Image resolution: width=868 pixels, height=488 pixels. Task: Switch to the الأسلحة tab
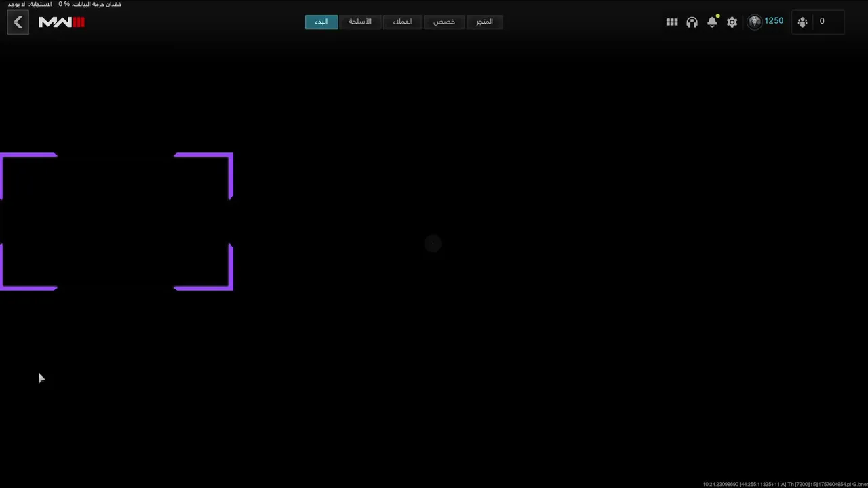click(x=360, y=22)
